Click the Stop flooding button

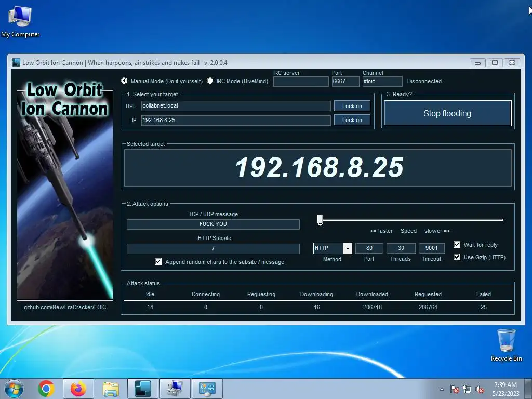(447, 113)
